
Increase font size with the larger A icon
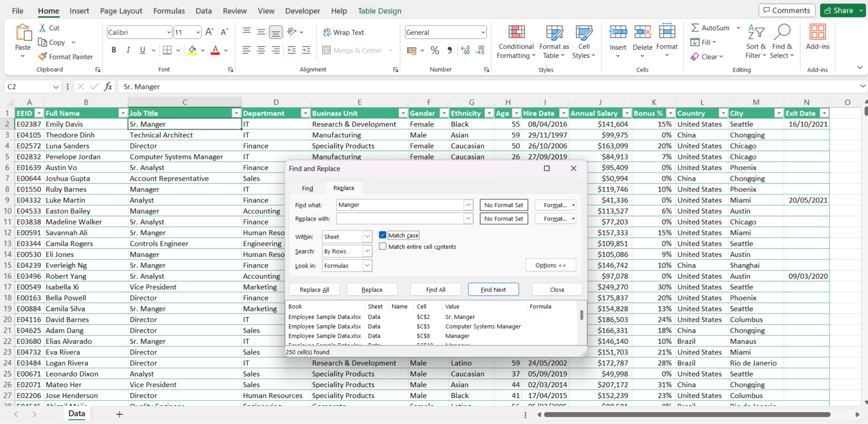(209, 32)
